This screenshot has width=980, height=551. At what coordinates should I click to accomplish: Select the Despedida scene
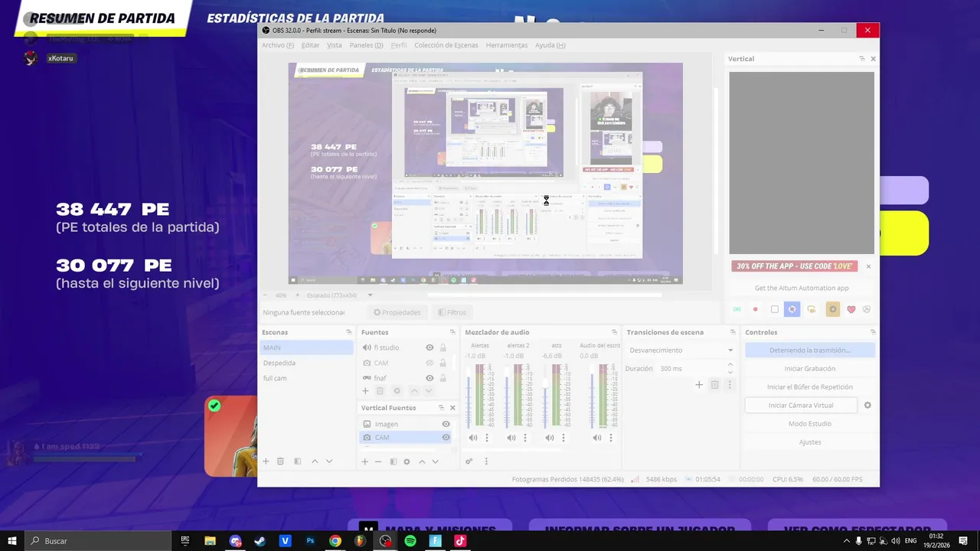point(306,363)
